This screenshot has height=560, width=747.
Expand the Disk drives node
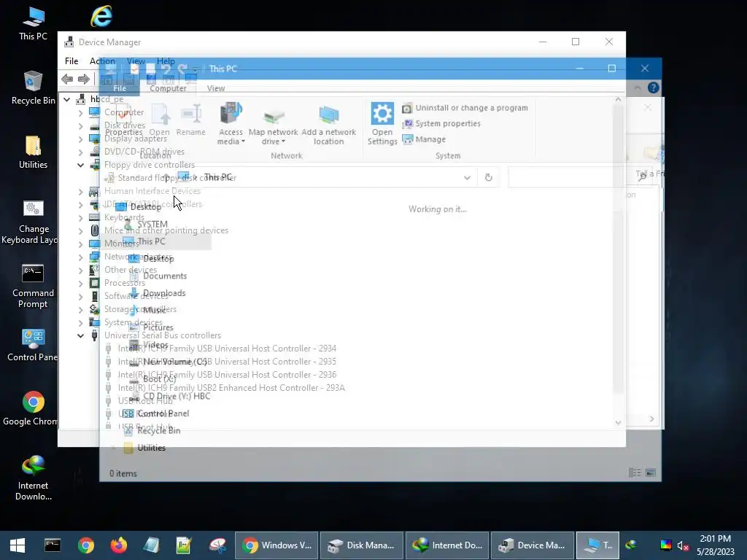click(80, 126)
